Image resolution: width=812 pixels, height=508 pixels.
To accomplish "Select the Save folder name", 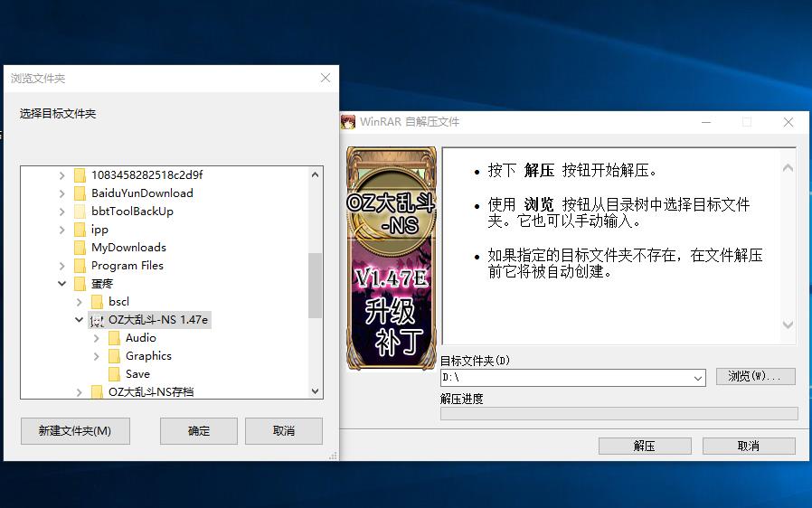I will tap(137, 374).
